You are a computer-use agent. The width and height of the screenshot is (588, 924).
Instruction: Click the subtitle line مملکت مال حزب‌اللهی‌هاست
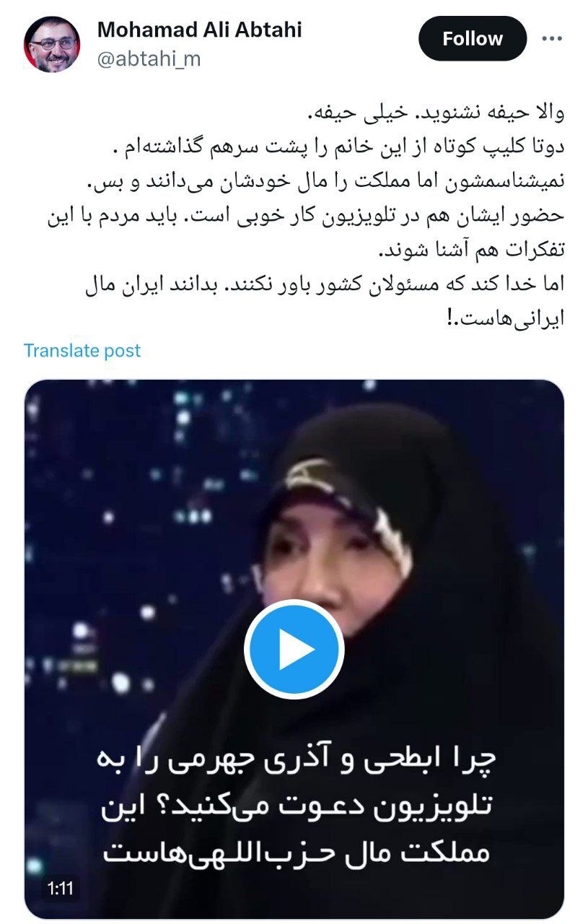point(294,854)
